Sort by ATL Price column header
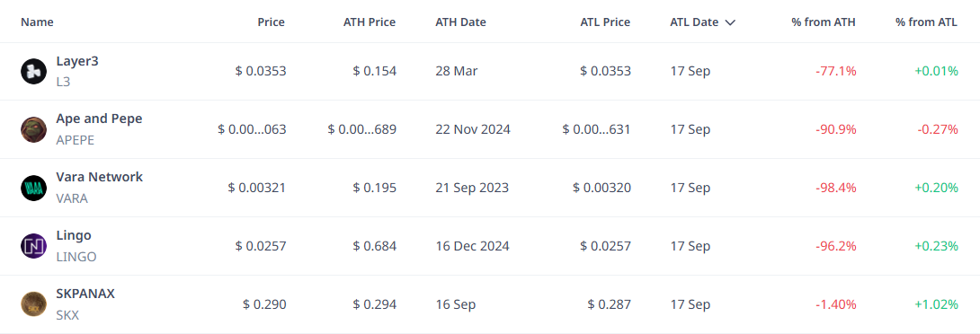The image size is (980, 334). point(605,22)
